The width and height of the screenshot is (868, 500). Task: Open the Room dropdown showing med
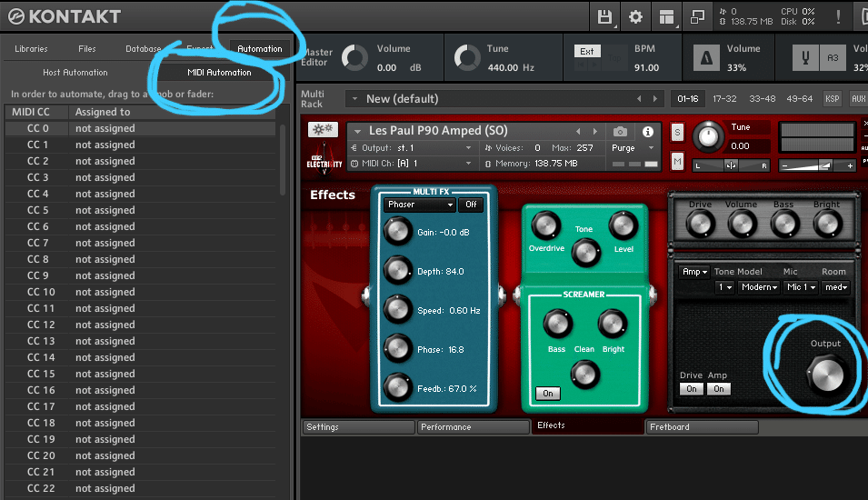point(836,287)
